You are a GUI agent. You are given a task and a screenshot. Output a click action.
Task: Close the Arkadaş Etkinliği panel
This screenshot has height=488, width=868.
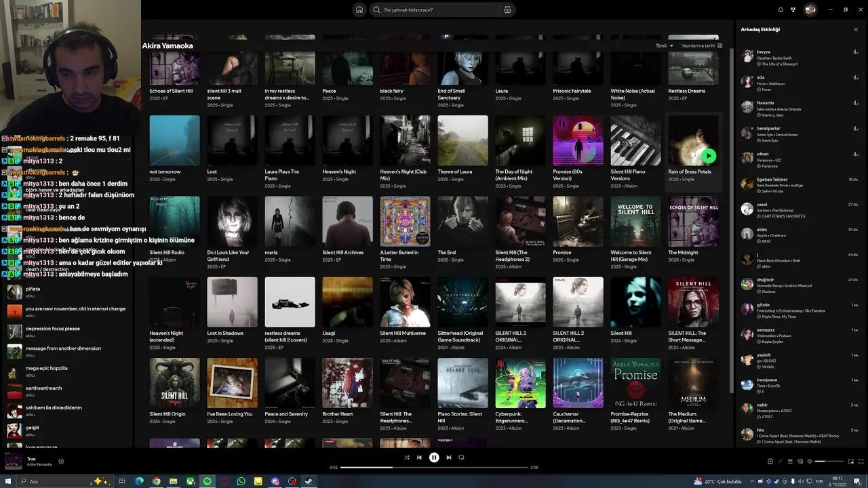[x=856, y=29]
